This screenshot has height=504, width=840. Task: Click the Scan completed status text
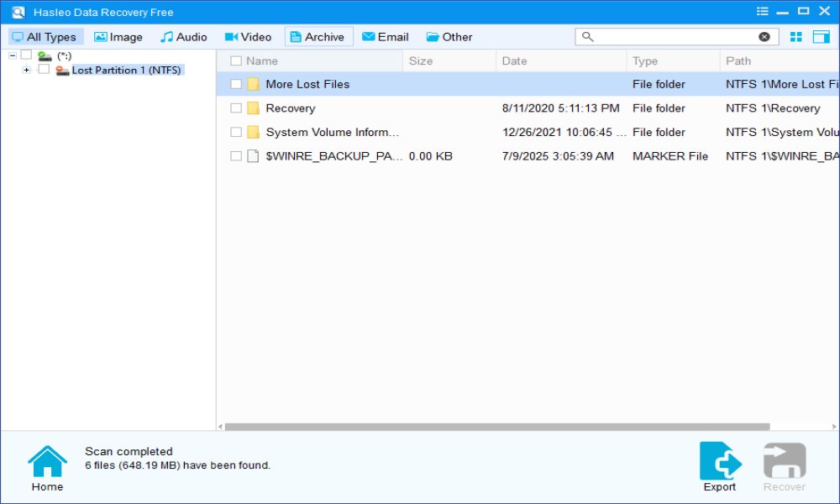click(129, 452)
